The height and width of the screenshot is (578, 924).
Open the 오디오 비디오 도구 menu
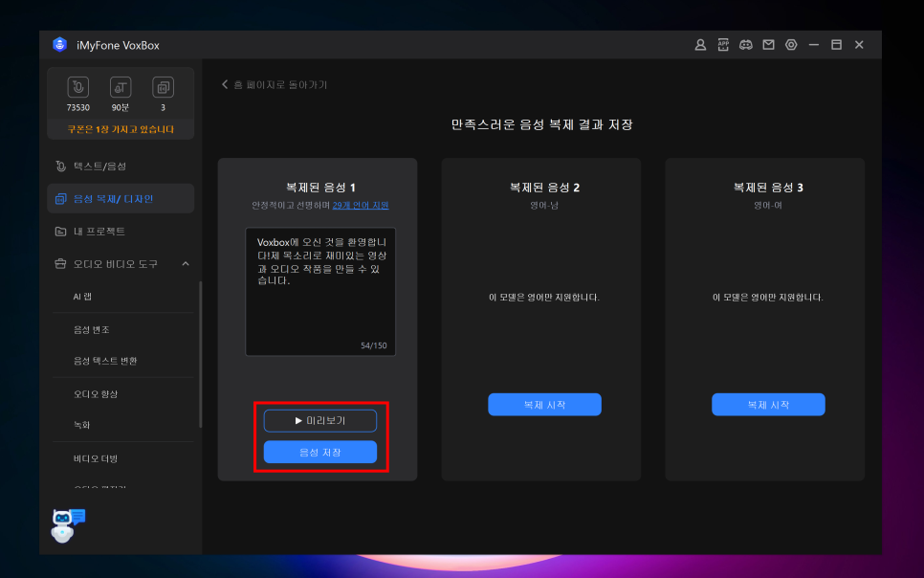click(121, 263)
